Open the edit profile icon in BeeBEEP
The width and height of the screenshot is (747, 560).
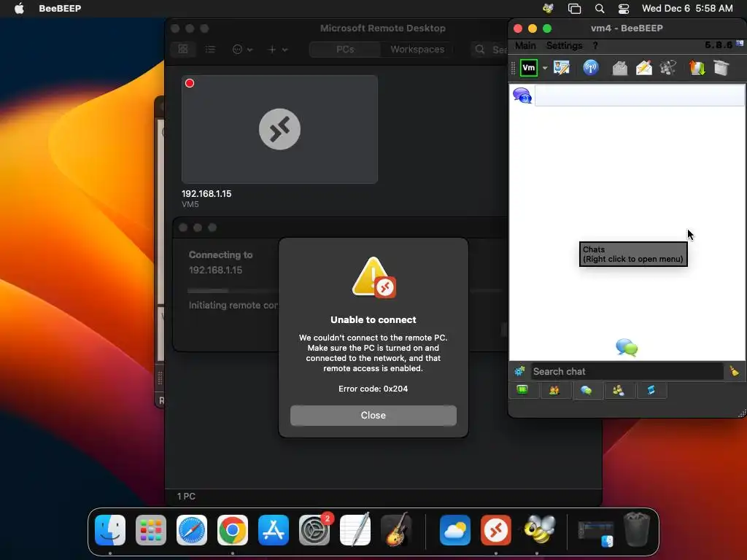[x=561, y=68]
